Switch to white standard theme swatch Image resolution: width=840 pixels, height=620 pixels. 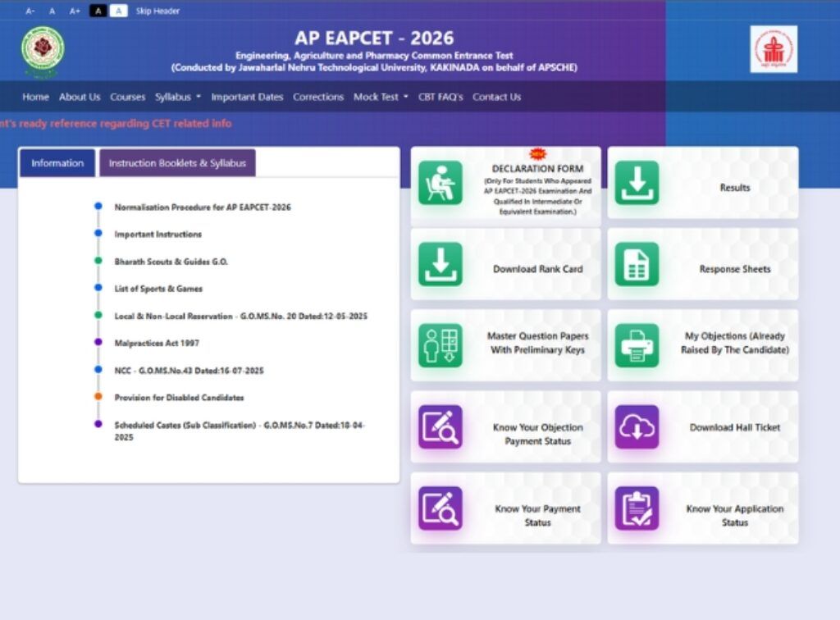point(118,11)
